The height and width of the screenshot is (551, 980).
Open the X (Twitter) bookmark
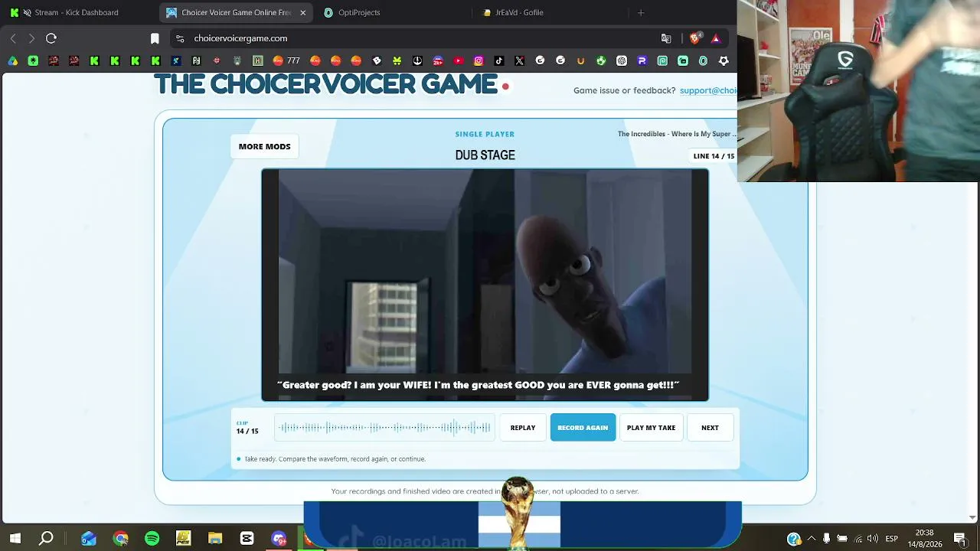520,60
